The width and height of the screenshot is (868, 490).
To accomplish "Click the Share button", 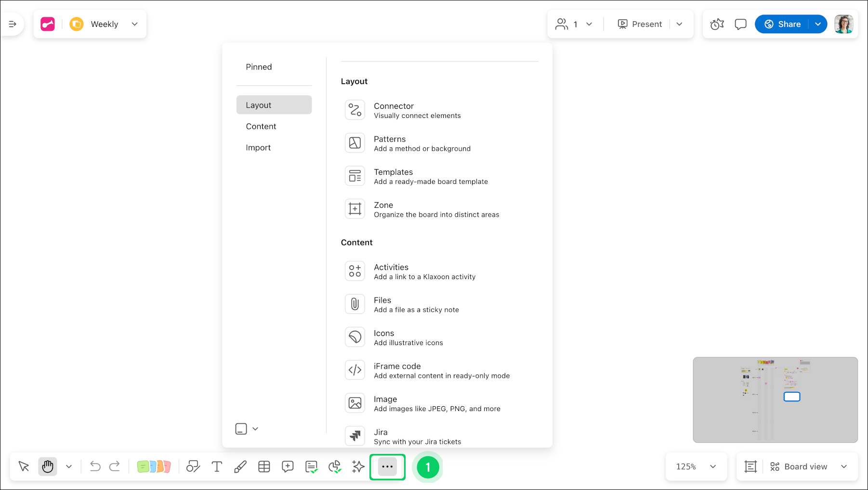I will point(783,24).
